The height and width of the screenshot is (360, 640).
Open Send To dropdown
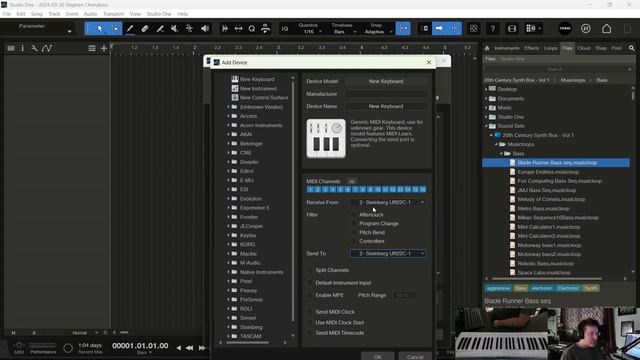point(388,253)
